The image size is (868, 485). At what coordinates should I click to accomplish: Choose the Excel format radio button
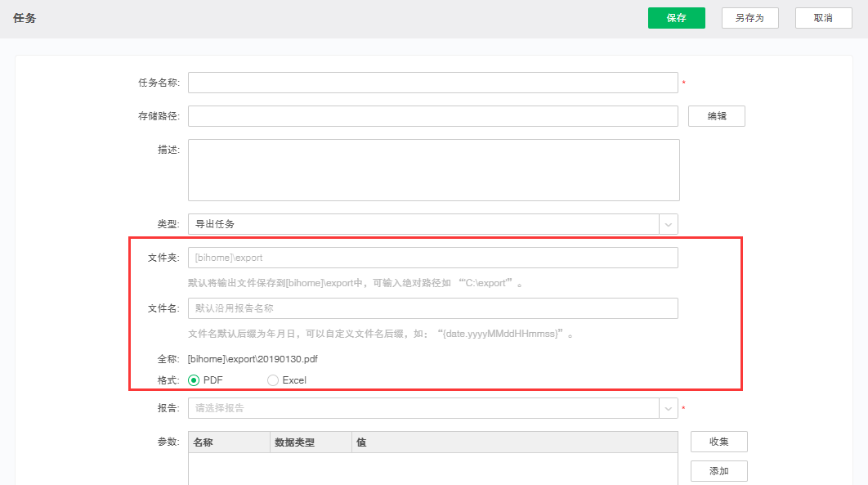[x=273, y=380]
